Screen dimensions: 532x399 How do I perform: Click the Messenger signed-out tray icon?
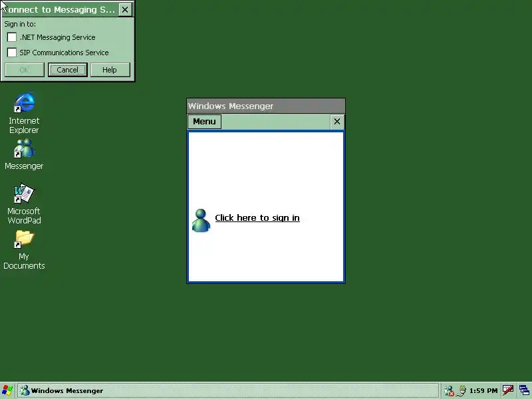point(450,391)
